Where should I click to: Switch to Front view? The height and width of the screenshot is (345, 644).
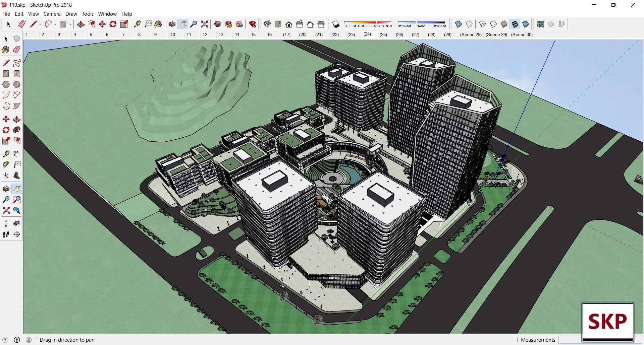point(289,24)
